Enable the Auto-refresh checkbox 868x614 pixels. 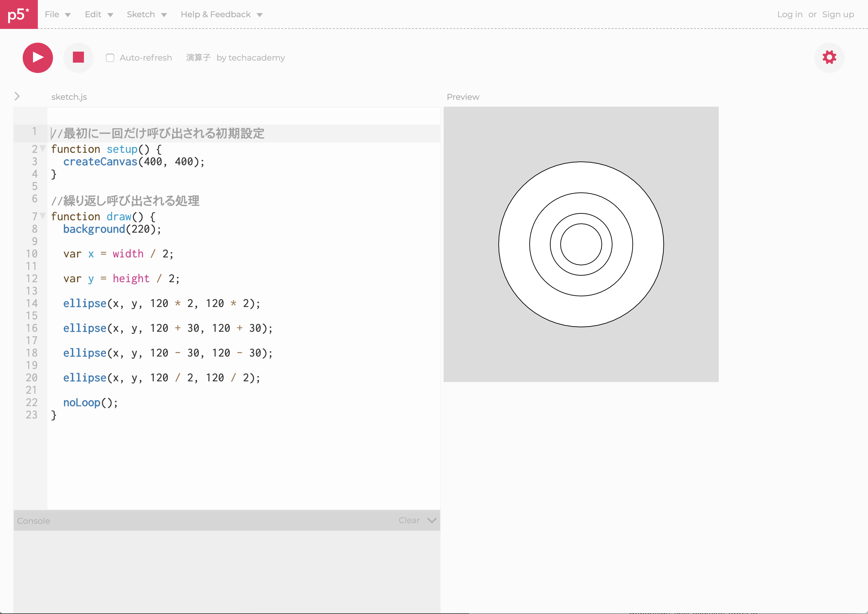click(110, 58)
